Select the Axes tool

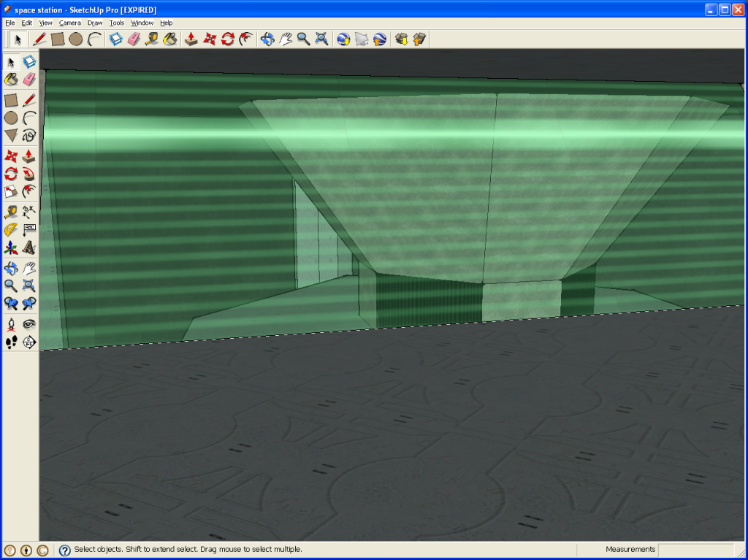(x=11, y=248)
